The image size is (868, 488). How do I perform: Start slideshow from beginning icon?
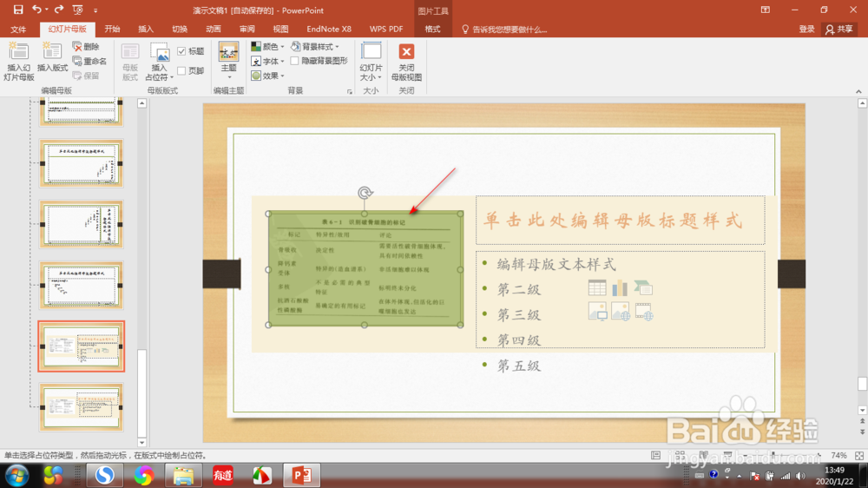click(x=77, y=10)
